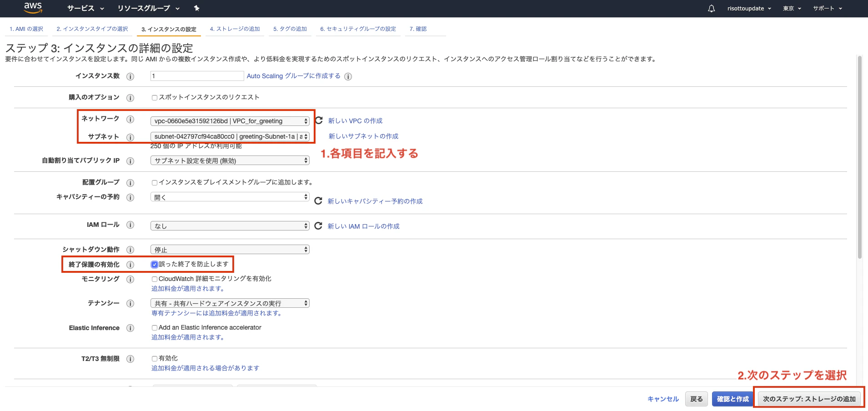Show info icon for サブネット
The width and height of the screenshot is (868, 411).
coord(130,137)
